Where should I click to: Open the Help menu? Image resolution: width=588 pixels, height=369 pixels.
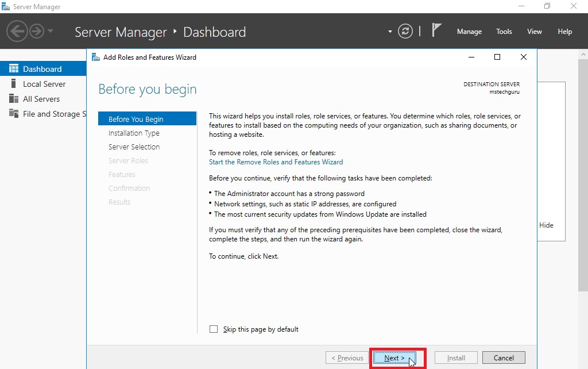point(565,32)
